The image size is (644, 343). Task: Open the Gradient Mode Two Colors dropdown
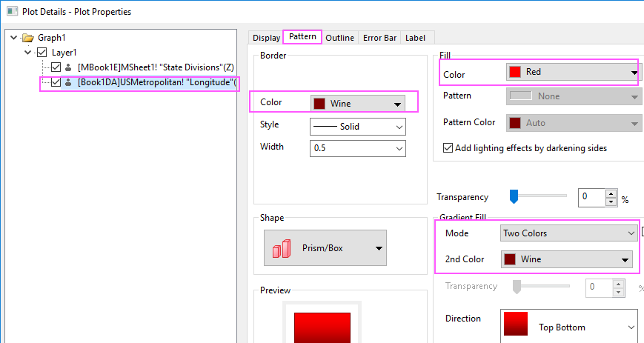coord(569,233)
